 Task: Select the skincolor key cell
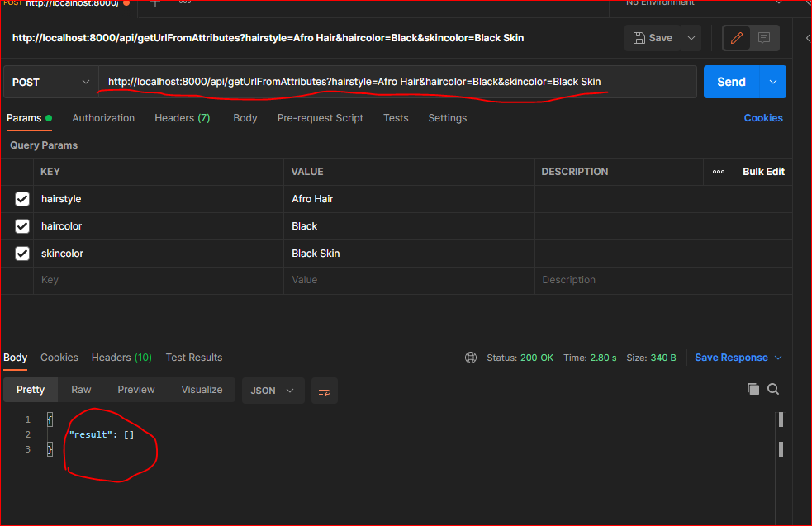(159, 254)
